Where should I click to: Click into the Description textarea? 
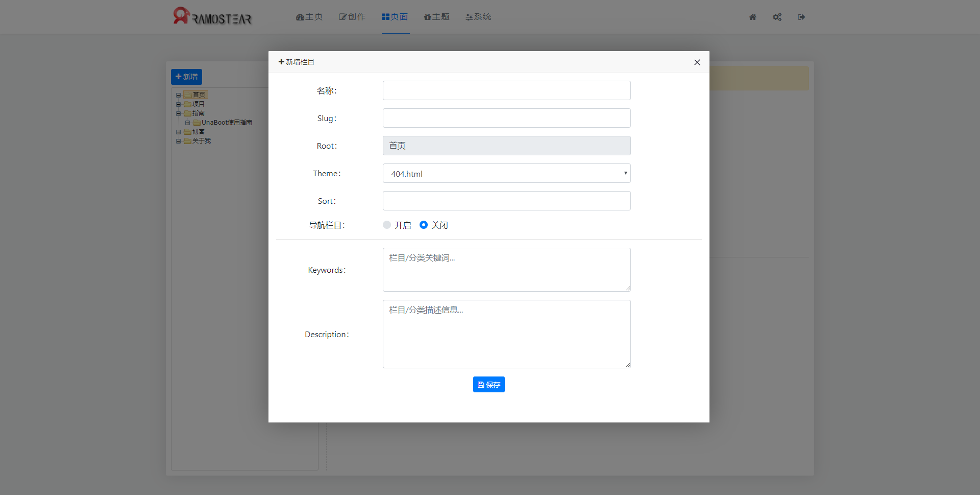coord(507,334)
